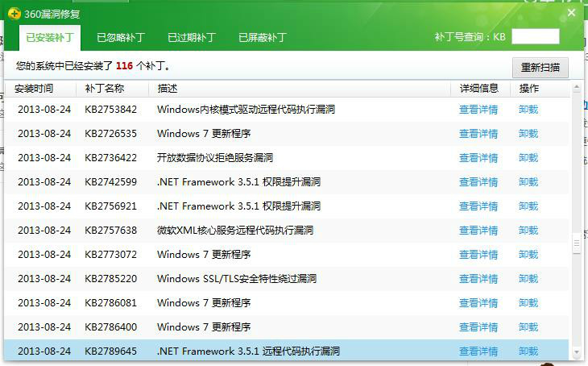Uninstall patch KB2789645
Viewport: 588px width, 366px height.
[528, 351]
